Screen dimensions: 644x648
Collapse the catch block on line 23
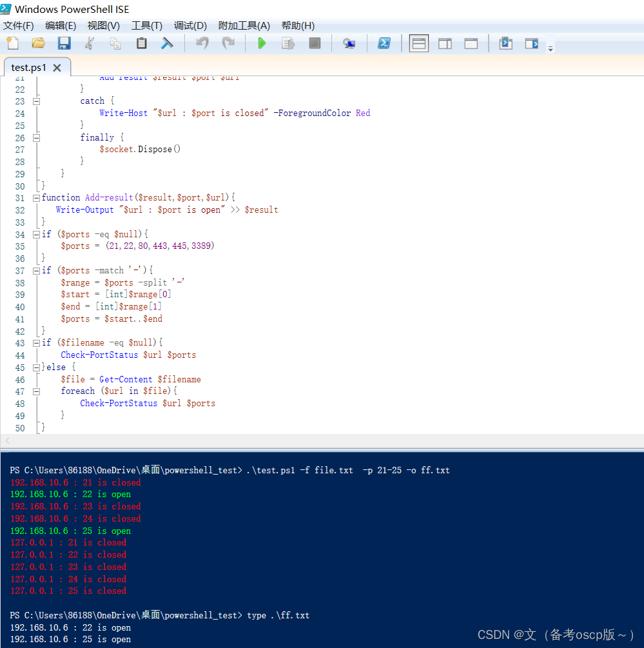click(x=36, y=101)
